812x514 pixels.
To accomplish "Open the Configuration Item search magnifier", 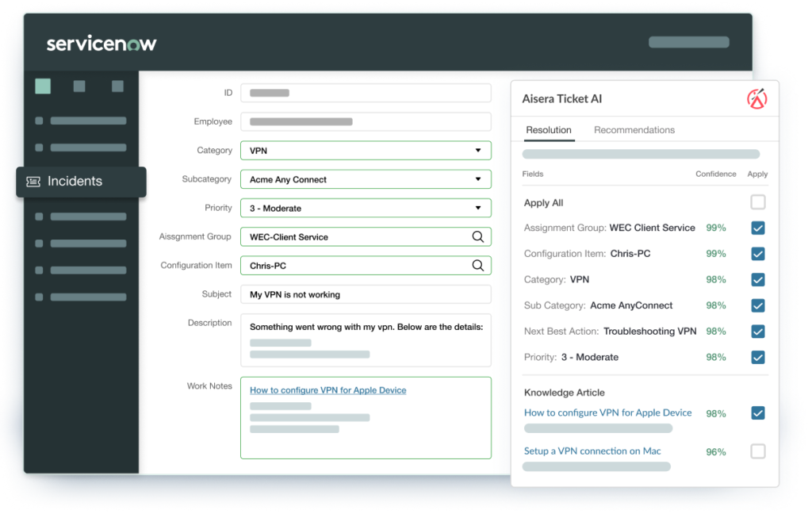I will [x=477, y=265].
